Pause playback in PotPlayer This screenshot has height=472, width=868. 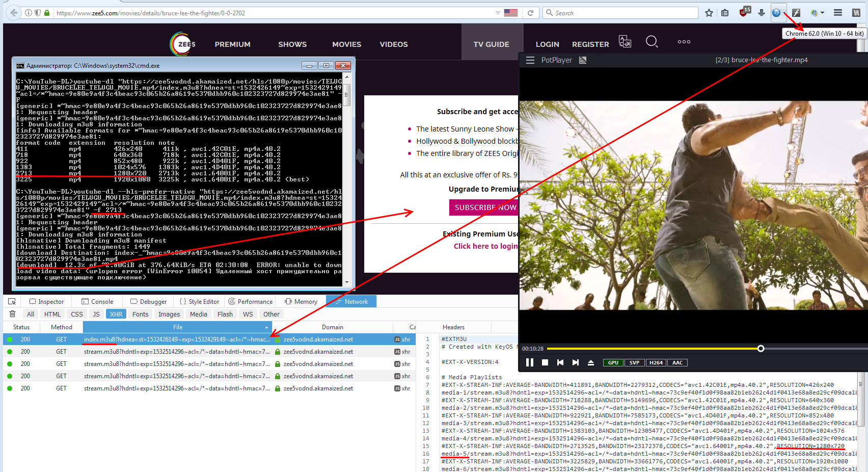click(x=530, y=362)
